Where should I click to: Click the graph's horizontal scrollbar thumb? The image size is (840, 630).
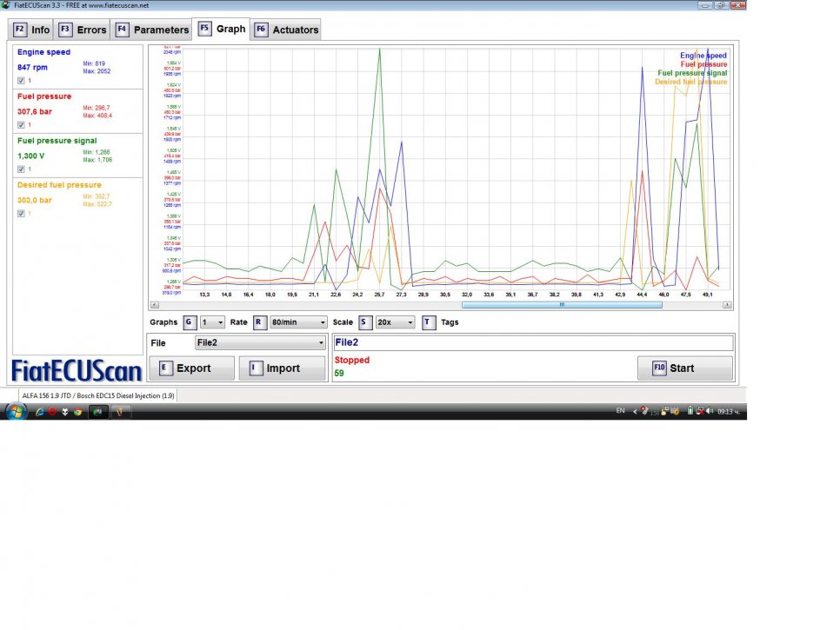click(x=562, y=305)
